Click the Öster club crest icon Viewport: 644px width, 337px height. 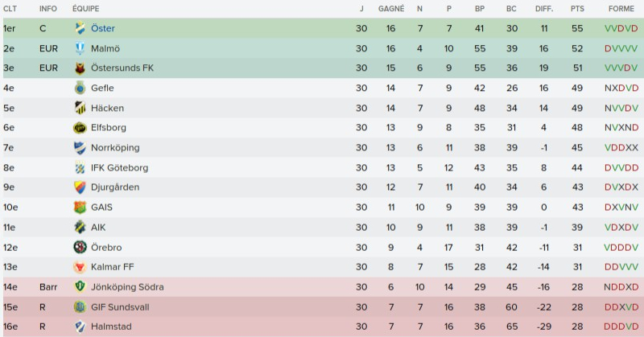coord(80,28)
